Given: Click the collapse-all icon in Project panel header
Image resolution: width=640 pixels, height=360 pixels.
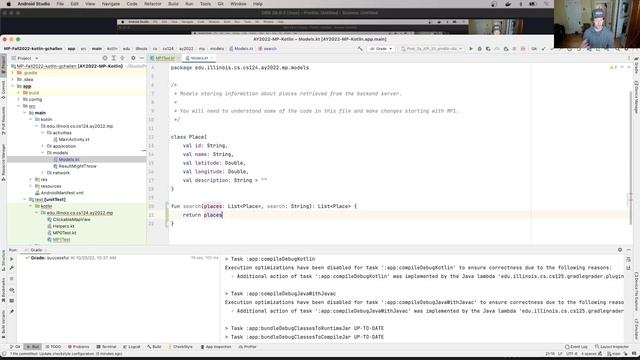Looking at the screenshot, I should click(x=122, y=58).
